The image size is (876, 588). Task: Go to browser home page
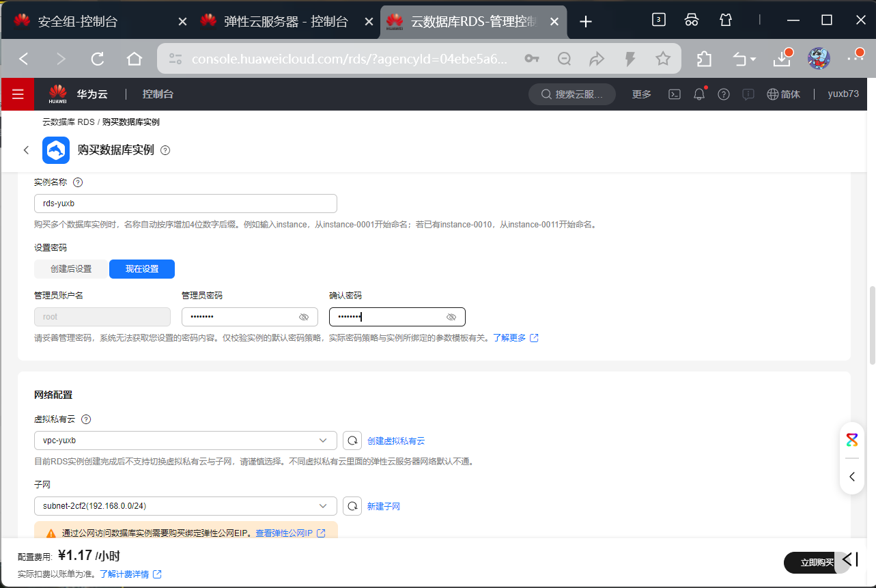(x=135, y=59)
